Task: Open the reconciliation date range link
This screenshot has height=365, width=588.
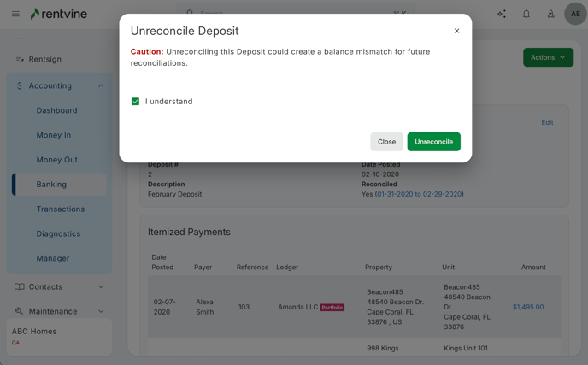Action: 419,194
